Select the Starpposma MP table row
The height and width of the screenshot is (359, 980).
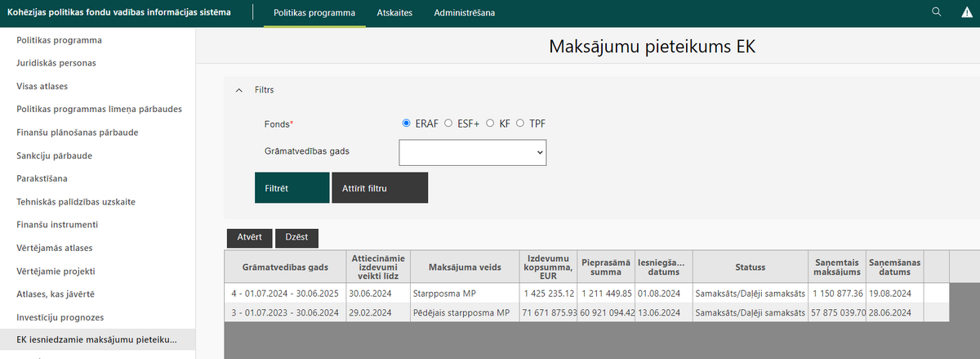(587, 293)
